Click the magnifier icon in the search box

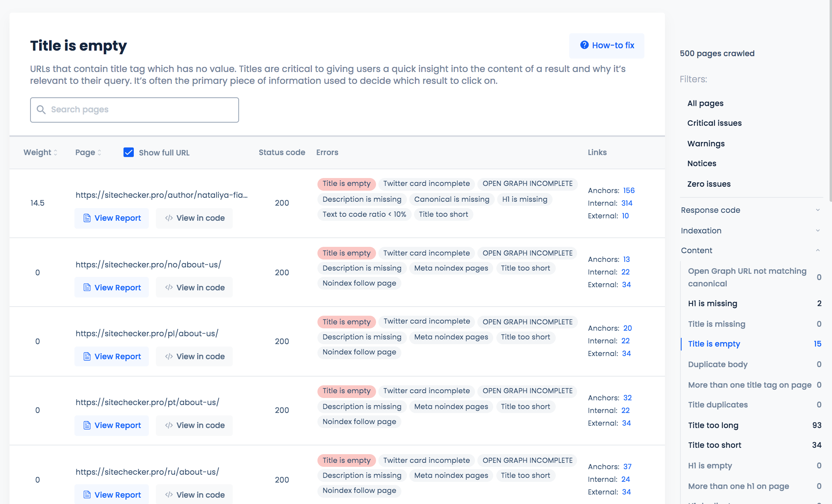point(41,110)
